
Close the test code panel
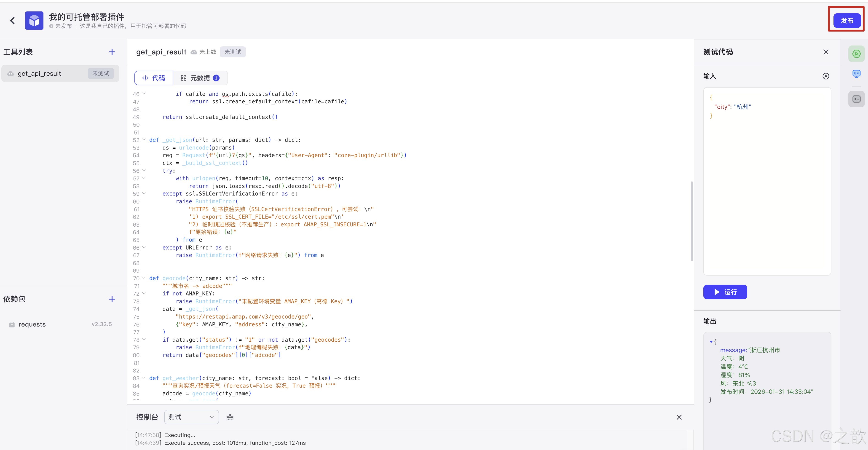point(825,52)
